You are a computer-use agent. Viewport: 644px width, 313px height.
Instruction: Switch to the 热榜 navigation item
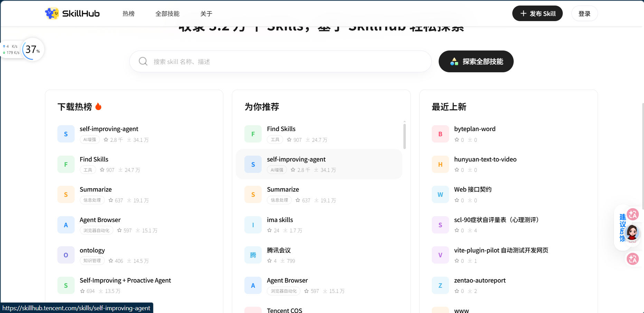(x=128, y=13)
